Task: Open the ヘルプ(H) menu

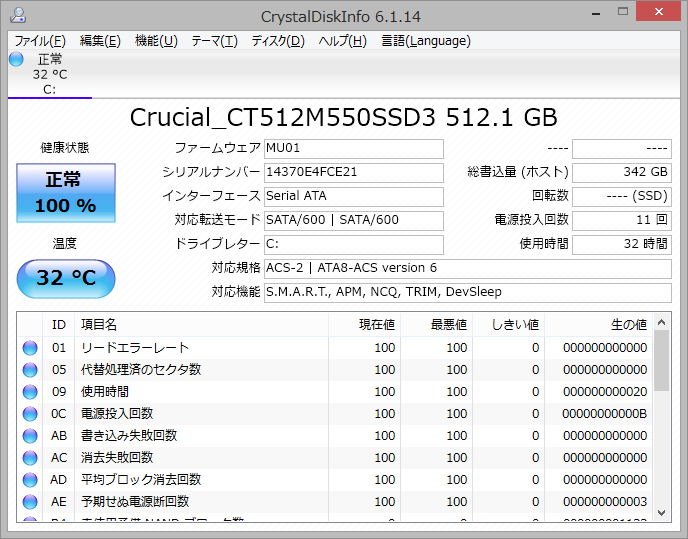Action: [342, 41]
